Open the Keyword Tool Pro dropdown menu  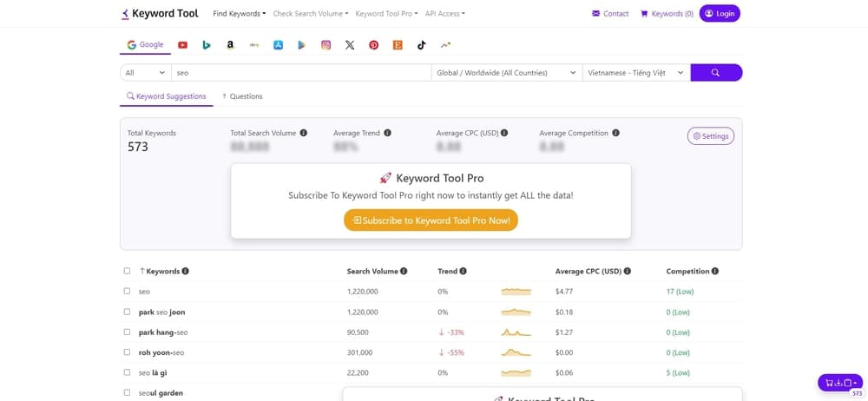(x=386, y=13)
